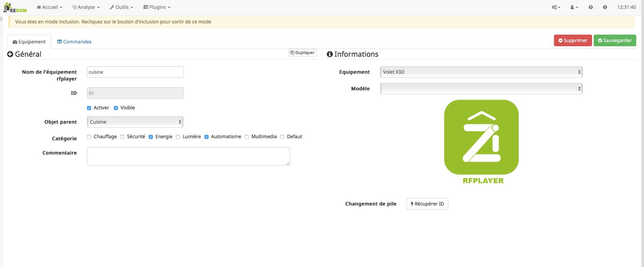Open the user account menu

574,7
